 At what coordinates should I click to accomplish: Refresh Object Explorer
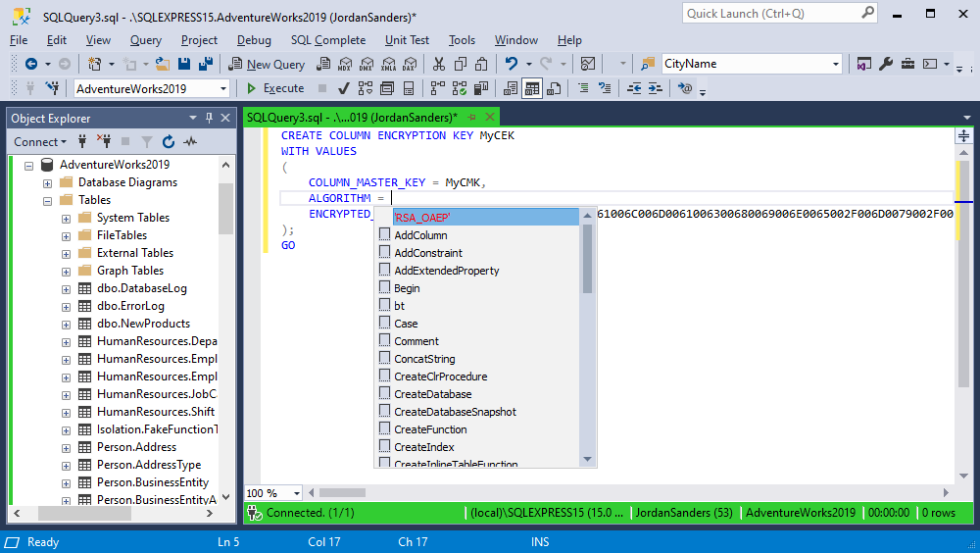pos(169,142)
